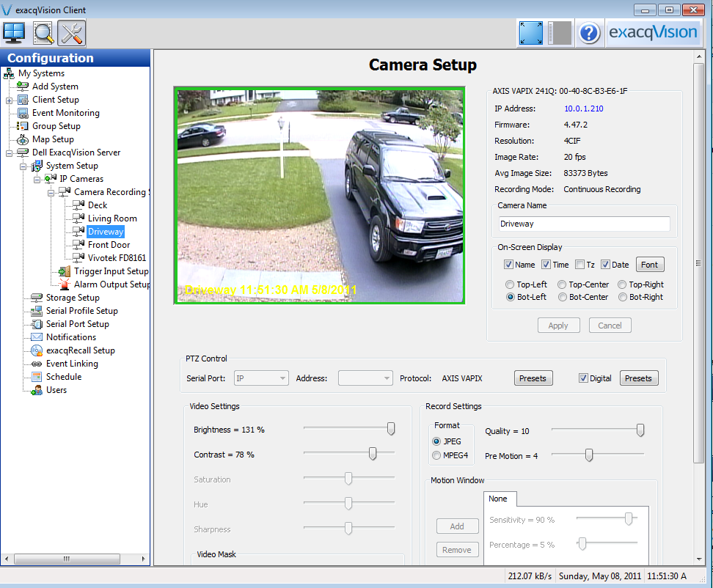
Task: Open the PTZ Address dropdown
Action: point(365,378)
